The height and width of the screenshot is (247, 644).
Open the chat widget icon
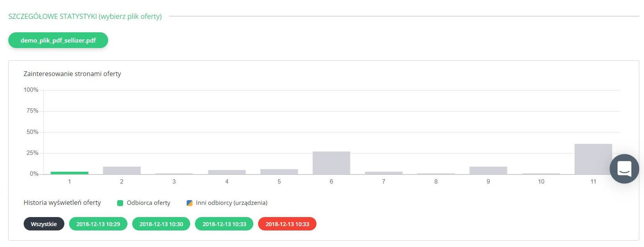pos(624,169)
